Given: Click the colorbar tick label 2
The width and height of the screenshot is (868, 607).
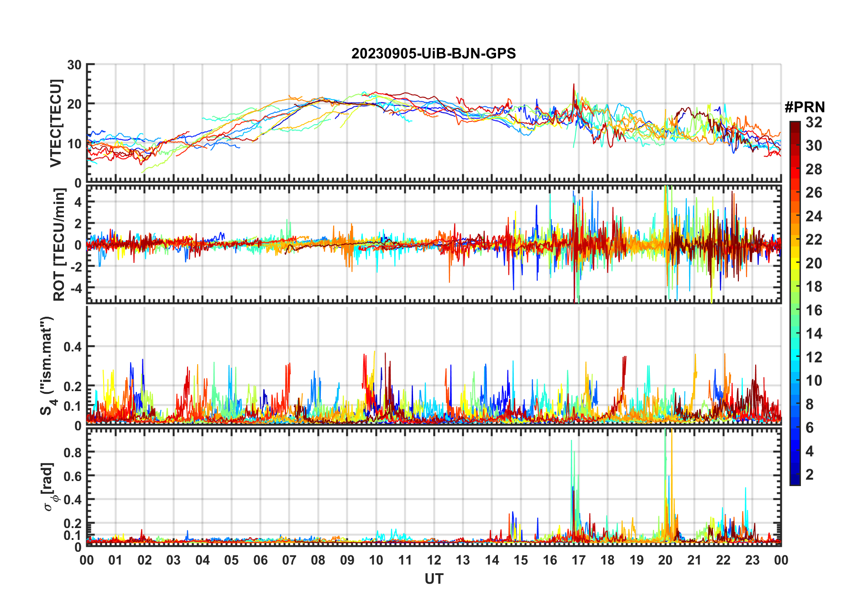Looking at the screenshot, I should click(x=810, y=475).
